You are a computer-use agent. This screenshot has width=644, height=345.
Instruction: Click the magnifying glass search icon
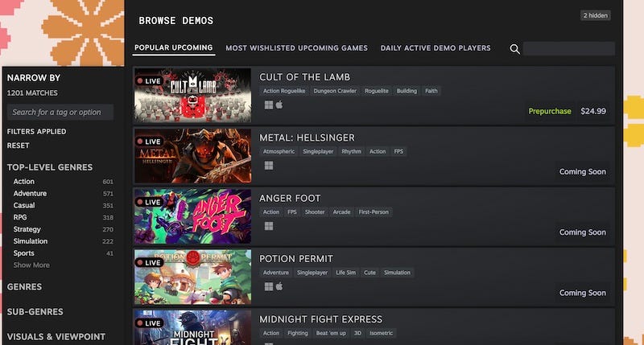click(514, 49)
